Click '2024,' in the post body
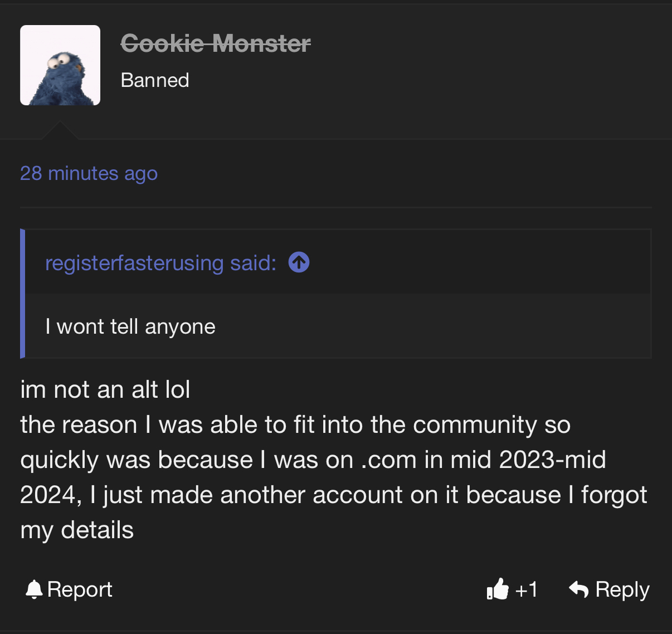672x634 pixels. (x=51, y=495)
